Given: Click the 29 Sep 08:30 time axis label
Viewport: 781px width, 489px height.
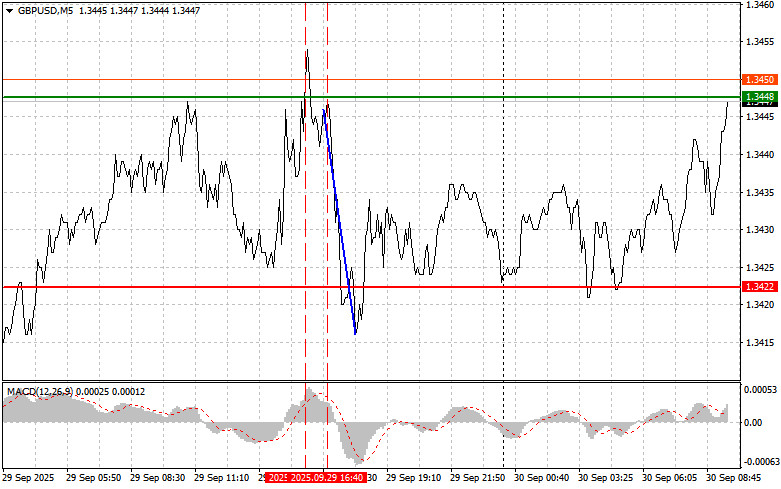Looking at the screenshot, I should point(157,478).
